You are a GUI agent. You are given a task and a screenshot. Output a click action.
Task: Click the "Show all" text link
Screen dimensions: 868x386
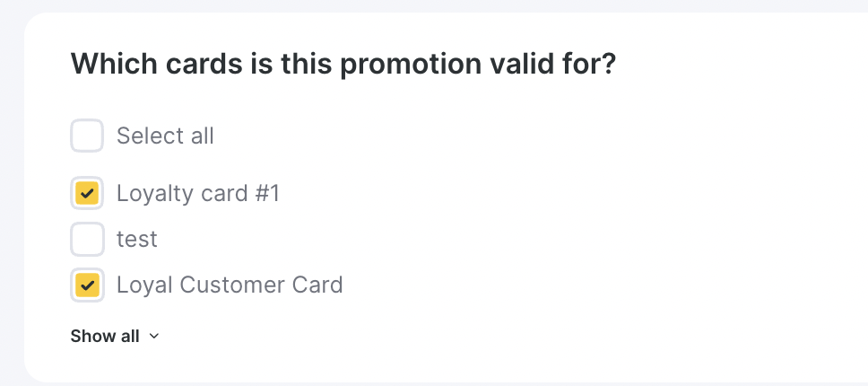[x=105, y=337]
